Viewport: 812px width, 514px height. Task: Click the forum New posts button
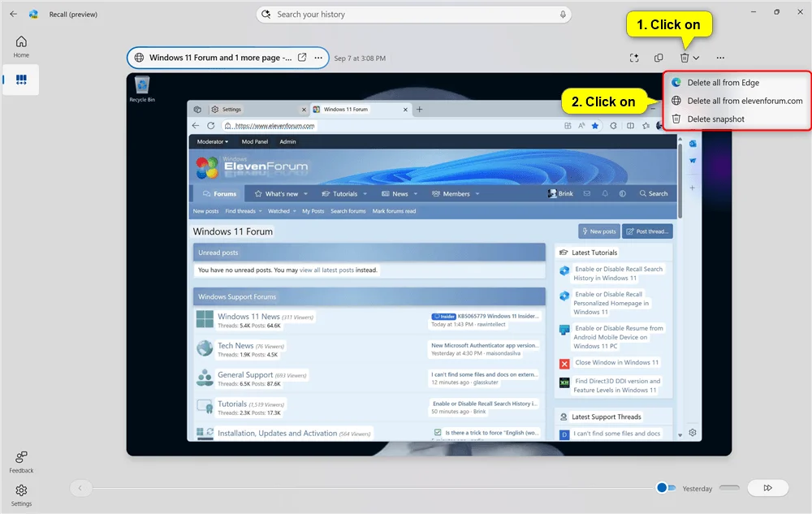click(599, 231)
